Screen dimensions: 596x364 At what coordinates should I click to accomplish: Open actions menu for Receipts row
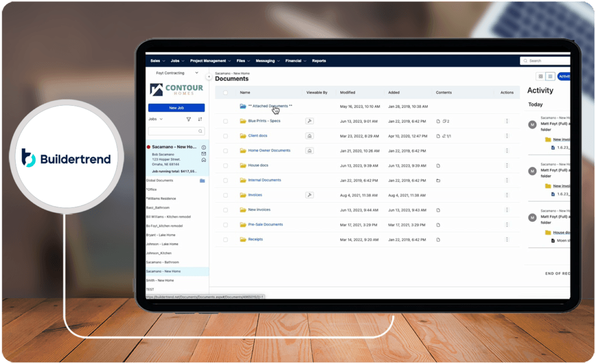(507, 240)
